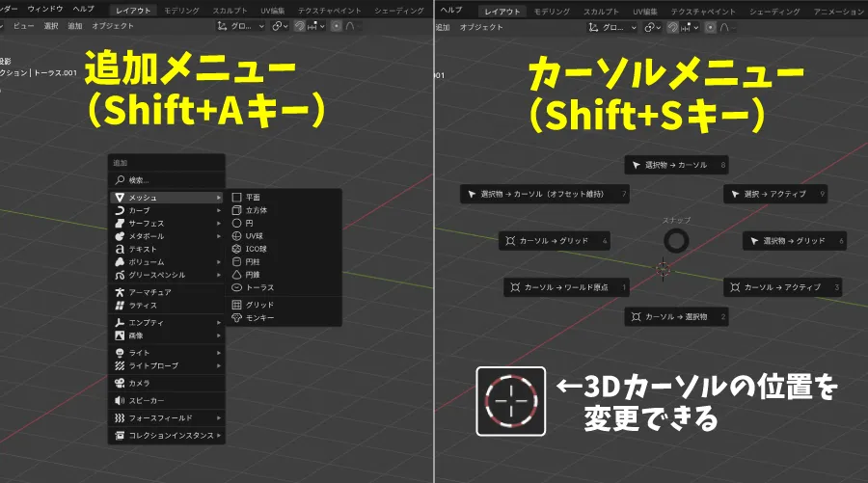This screenshot has width=868, height=483.
Task: Add a 円 circle mesh
Action: pos(283,223)
